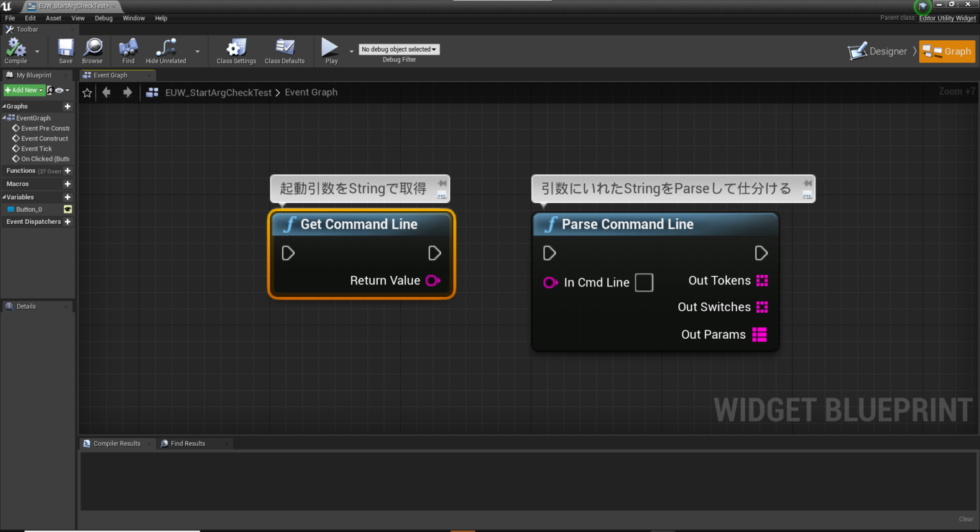The width and height of the screenshot is (980, 532).
Task: Switch to the Find Results tab
Action: pyautogui.click(x=188, y=443)
